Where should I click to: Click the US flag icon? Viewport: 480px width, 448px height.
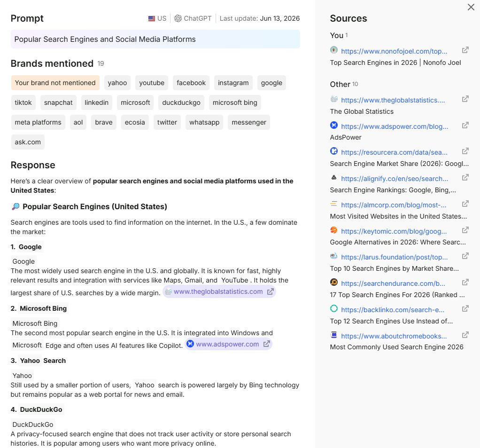[152, 18]
